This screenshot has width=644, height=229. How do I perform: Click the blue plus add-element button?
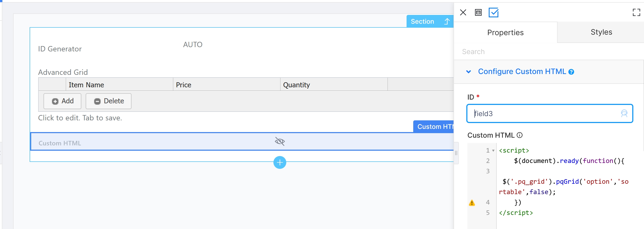tap(280, 162)
